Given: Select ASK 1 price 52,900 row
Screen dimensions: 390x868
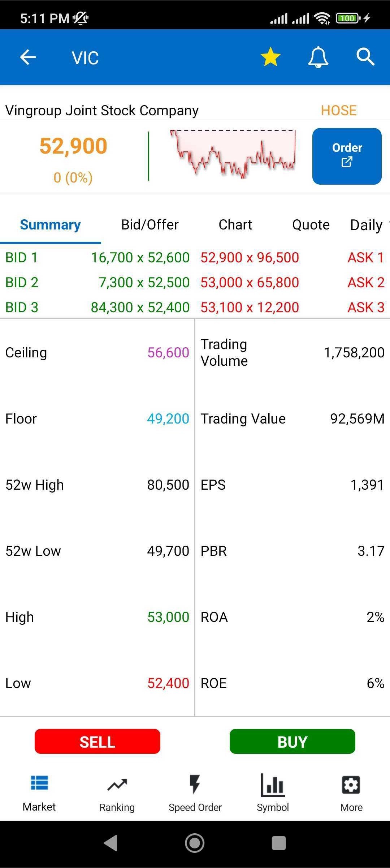Looking at the screenshot, I should point(250,258).
